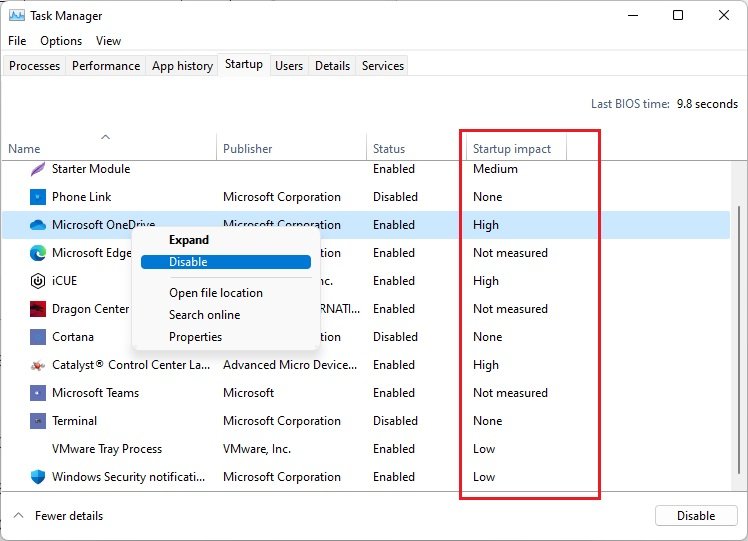Click the Fewer details link
748x541 pixels.
pyautogui.click(x=69, y=516)
